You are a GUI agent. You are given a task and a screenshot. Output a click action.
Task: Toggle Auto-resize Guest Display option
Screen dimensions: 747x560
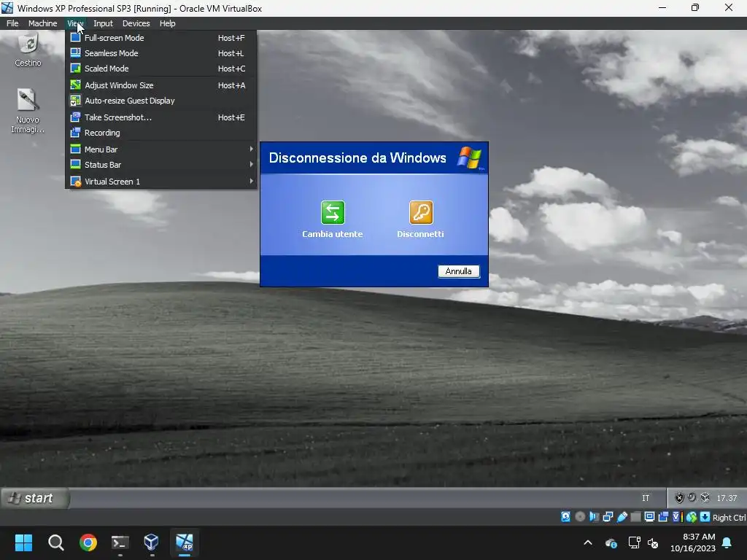161,101
